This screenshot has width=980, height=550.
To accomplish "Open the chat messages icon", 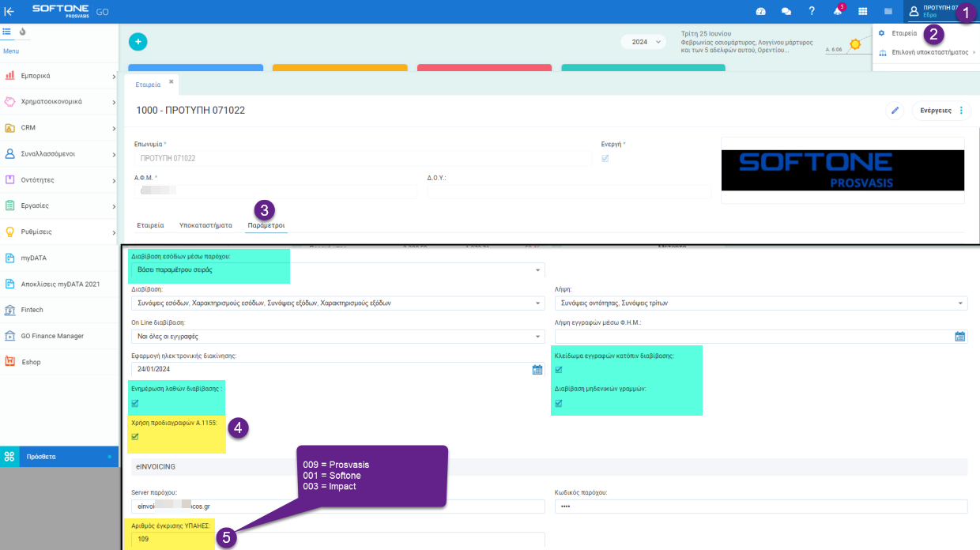I will (x=786, y=12).
